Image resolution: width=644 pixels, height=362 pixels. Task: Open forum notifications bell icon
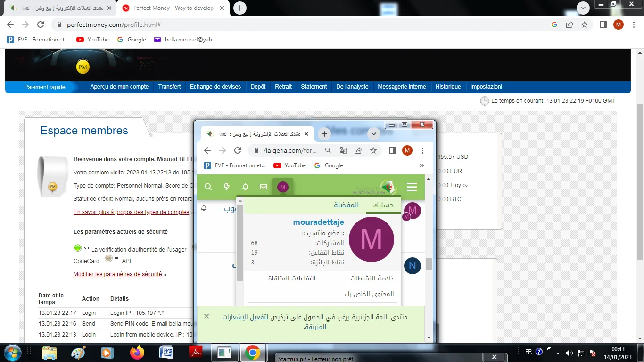245,187
